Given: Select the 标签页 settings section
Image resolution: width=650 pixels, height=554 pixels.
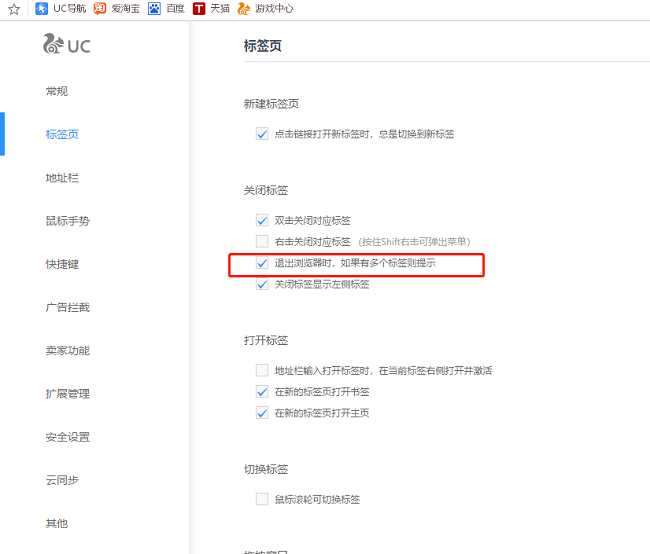Looking at the screenshot, I should pos(62,134).
